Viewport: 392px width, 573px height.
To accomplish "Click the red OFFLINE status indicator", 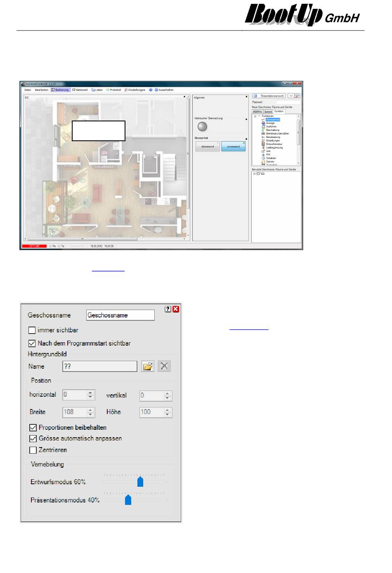I will 34,246.
